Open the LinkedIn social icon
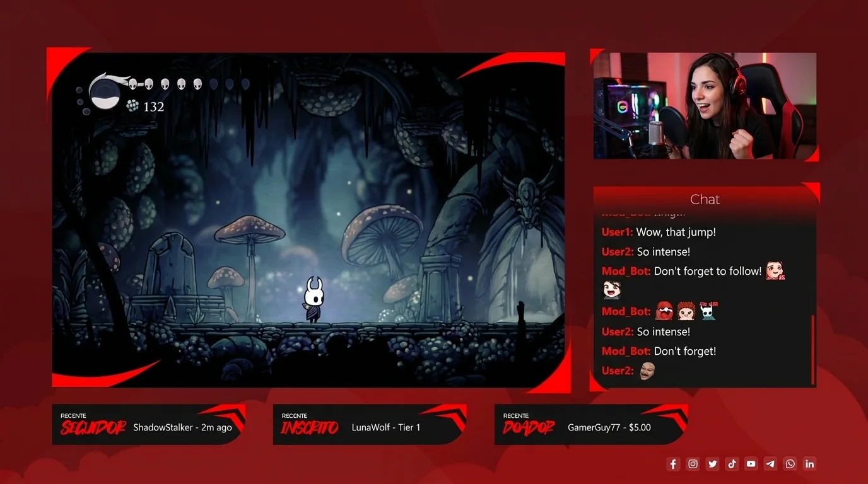868x484 pixels. [809, 464]
